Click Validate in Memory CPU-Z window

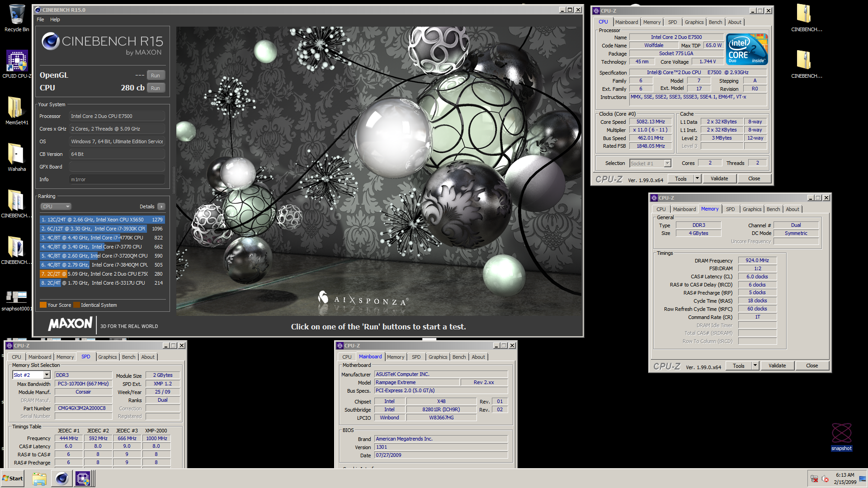pos(777,366)
